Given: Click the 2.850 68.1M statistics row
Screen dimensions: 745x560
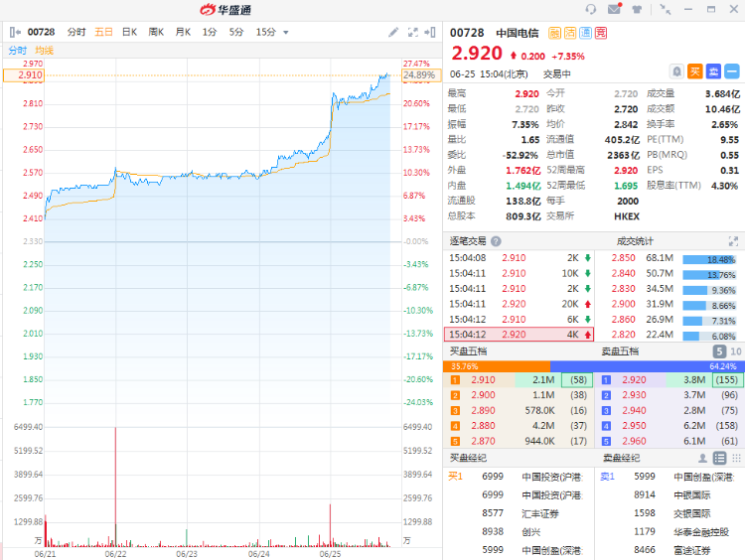Looking at the screenshot, I should 670,258.
